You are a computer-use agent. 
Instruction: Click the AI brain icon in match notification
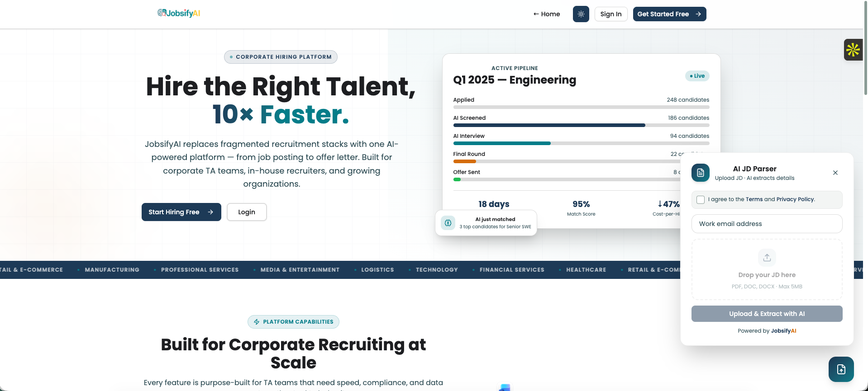[x=448, y=223]
